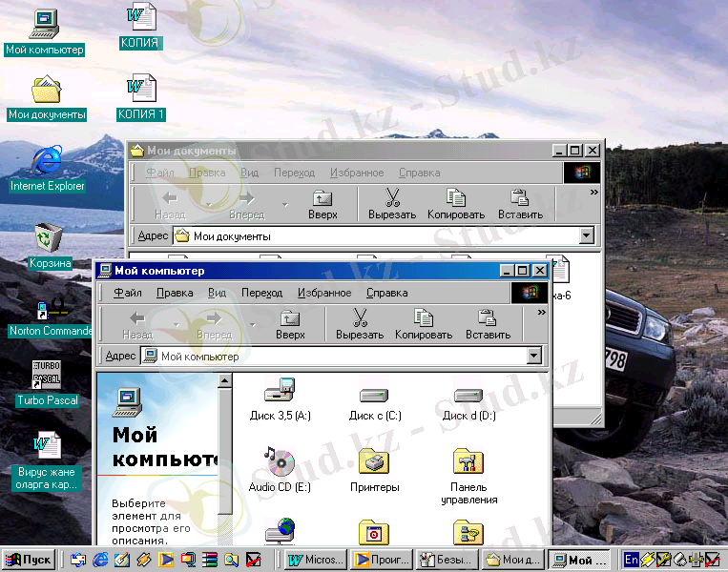Click Копировать in Мои документы toolbar
Image resolution: width=728 pixels, height=572 pixels.
[x=456, y=204]
